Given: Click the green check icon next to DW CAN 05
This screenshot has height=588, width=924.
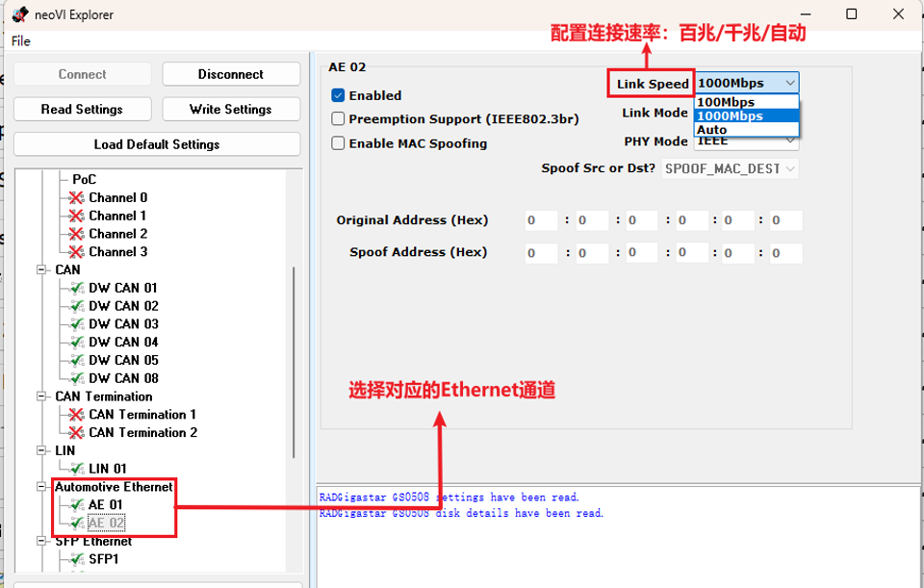Looking at the screenshot, I should coord(75,360).
